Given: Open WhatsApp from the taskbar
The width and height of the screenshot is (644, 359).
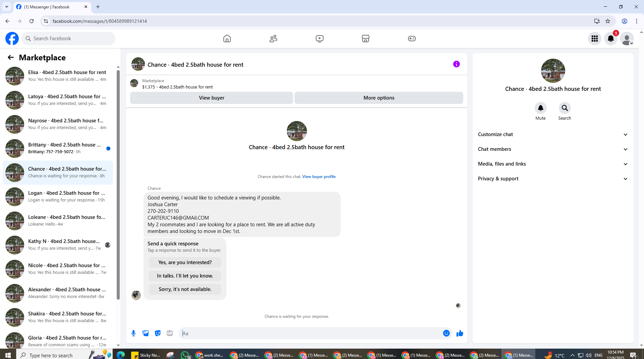Looking at the screenshot, I should tap(185, 355).
